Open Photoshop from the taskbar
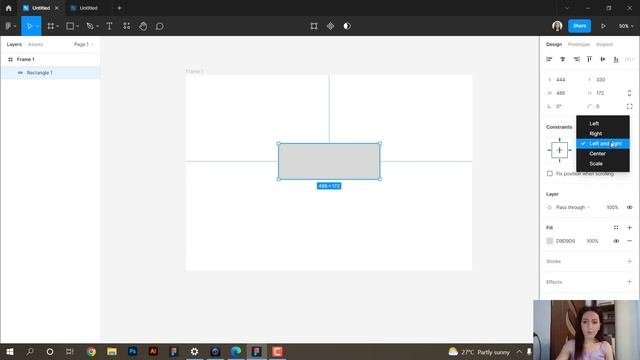Screen dimensions: 640x360 132,351
